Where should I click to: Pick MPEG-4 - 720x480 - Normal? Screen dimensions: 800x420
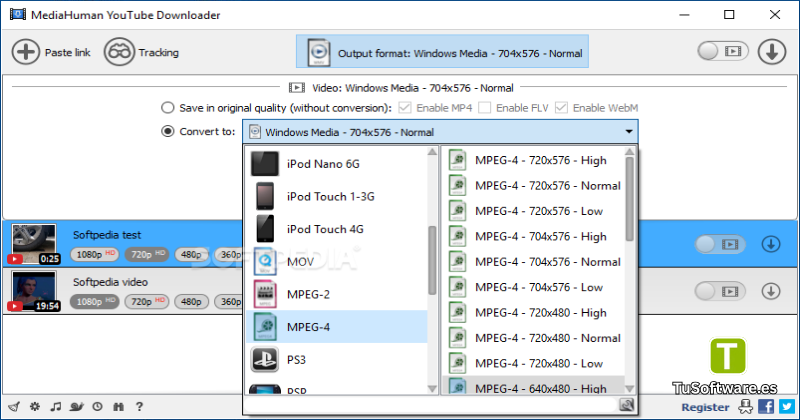click(x=533, y=338)
